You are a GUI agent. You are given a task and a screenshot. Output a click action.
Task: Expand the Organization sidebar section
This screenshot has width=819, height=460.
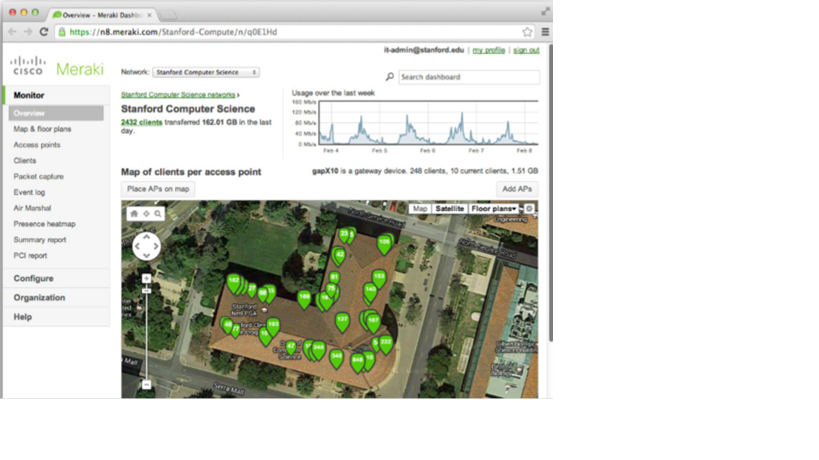click(x=39, y=298)
